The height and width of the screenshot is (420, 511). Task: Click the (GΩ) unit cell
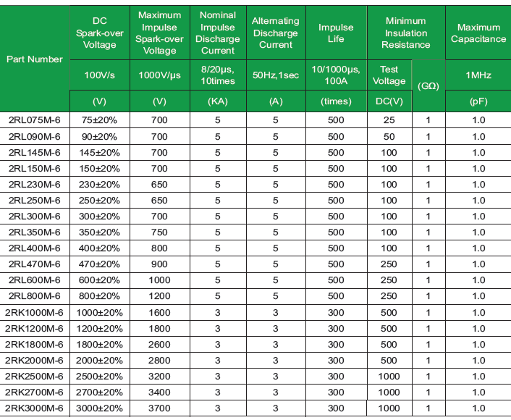(428, 86)
